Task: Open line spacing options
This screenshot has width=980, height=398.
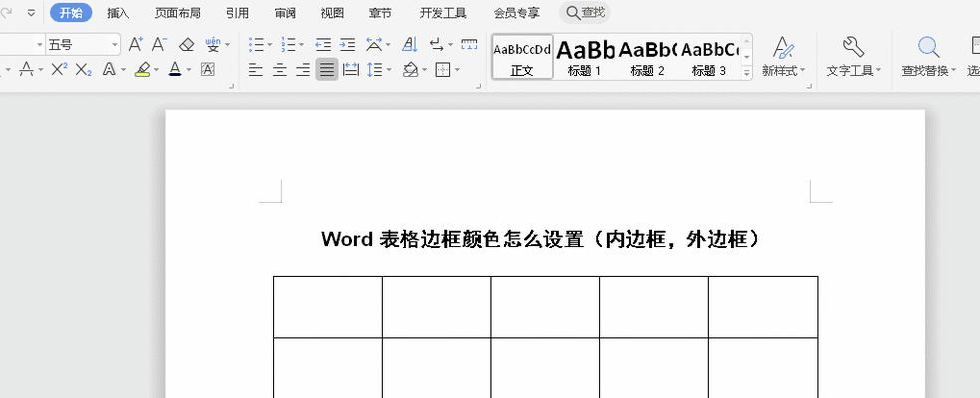Action: click(375, 69)
